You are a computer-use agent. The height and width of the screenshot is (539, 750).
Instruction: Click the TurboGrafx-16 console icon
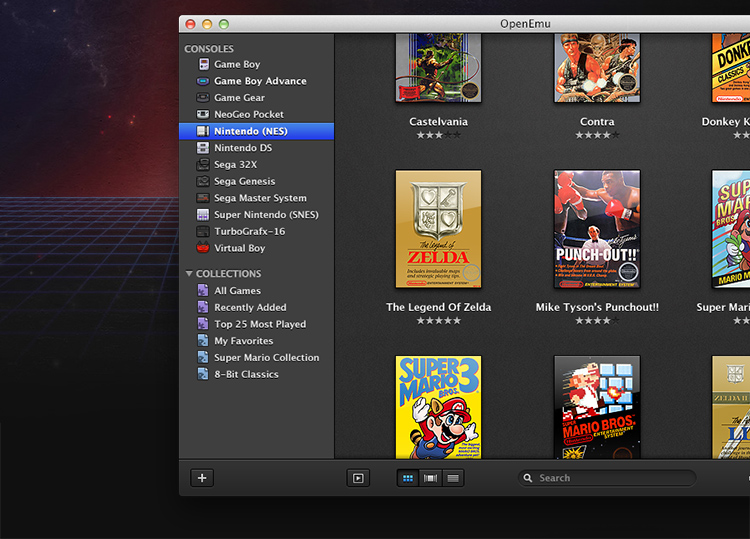(203, 231)
